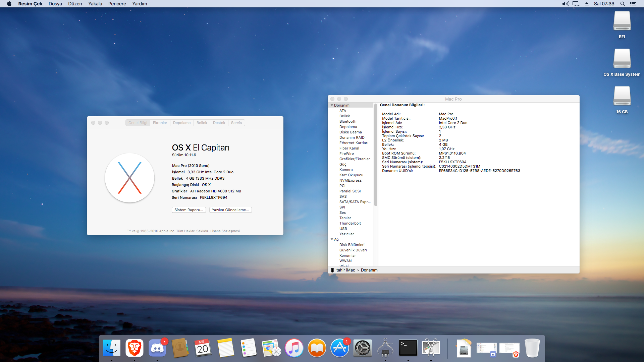The image size is (644, 362).
Task: Open System Information chip icon in Dock
Action: coord(385,348)
